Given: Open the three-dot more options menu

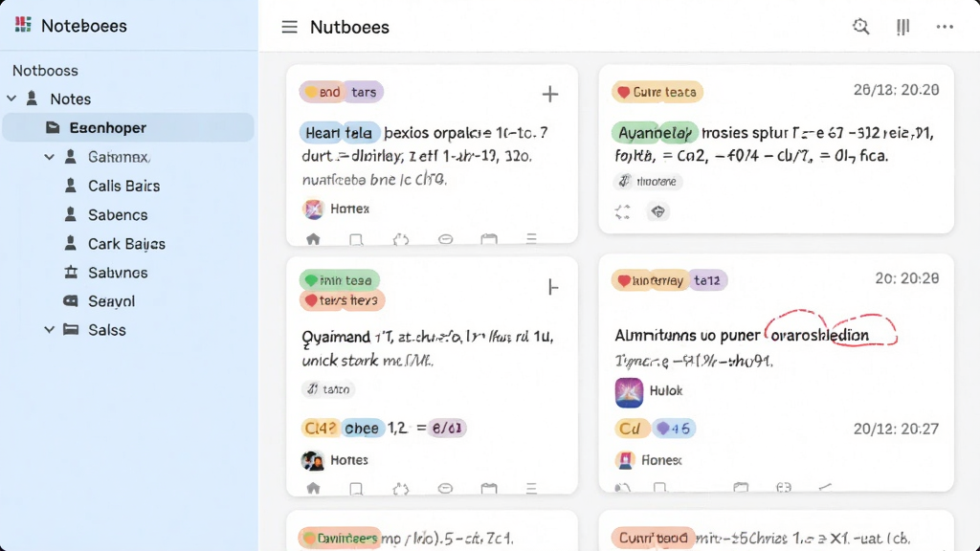Looking at the screenshot, I should click(945, 27).
